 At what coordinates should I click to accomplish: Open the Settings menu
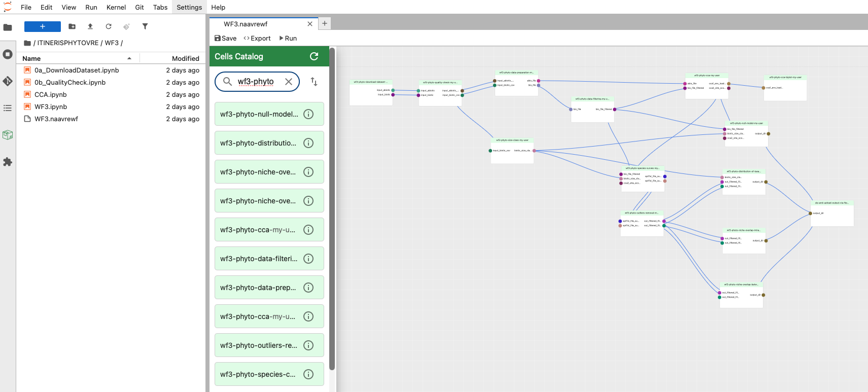pos(189,7)
